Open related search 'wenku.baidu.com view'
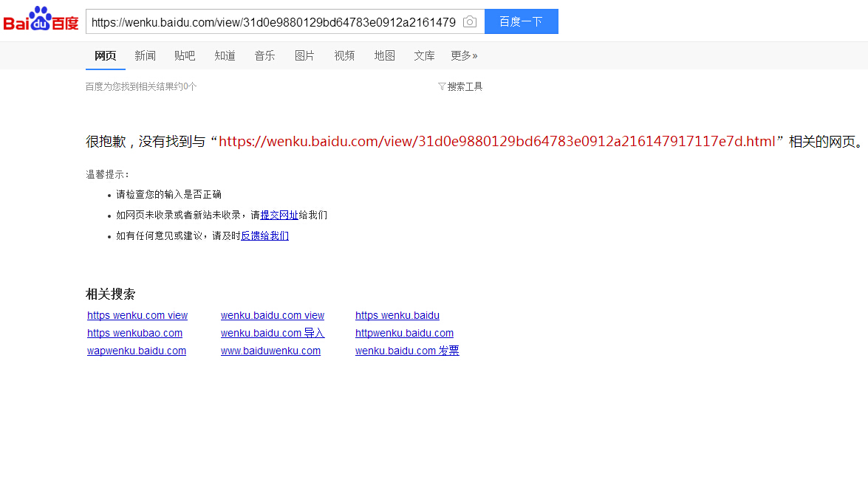 tap(273, 315)
